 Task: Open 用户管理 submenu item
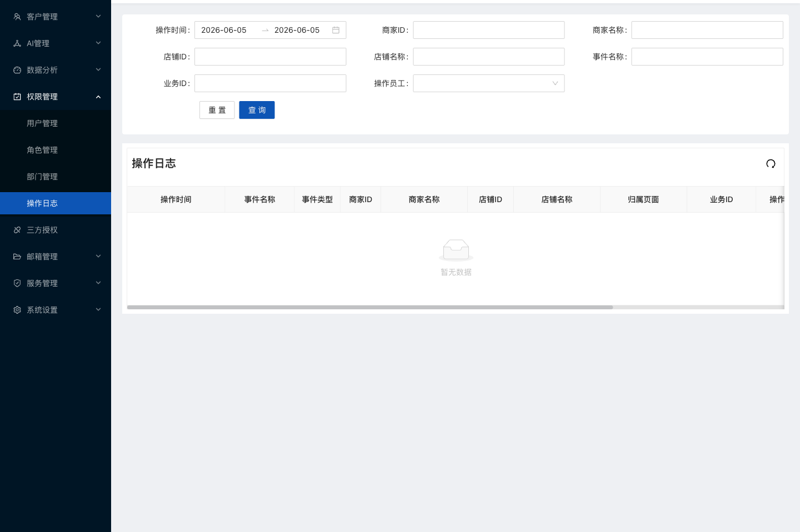(56, 123)
